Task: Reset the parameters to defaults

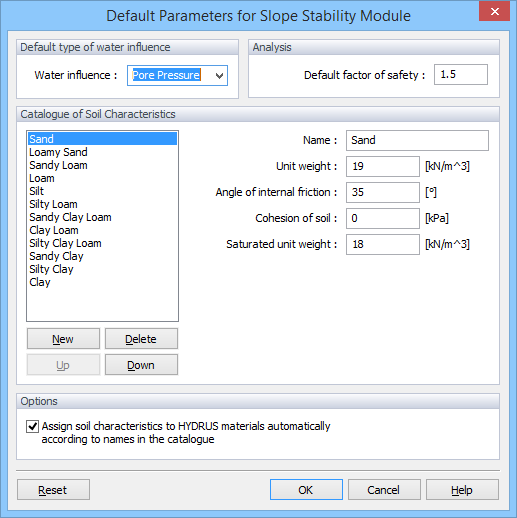Action: tap(53, 490)
